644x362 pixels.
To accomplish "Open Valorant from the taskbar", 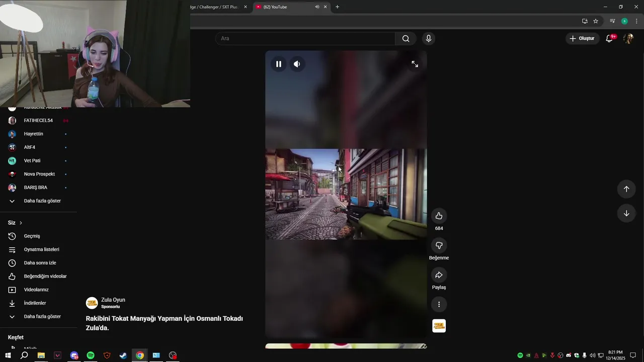I will (x=57, y=355).
